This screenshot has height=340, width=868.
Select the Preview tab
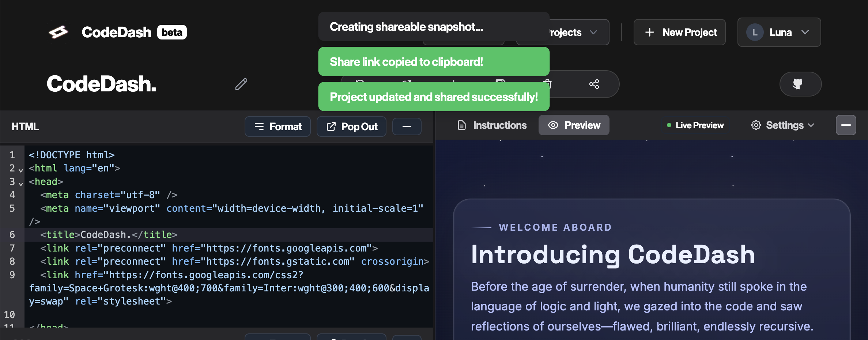tap(574, 125)
